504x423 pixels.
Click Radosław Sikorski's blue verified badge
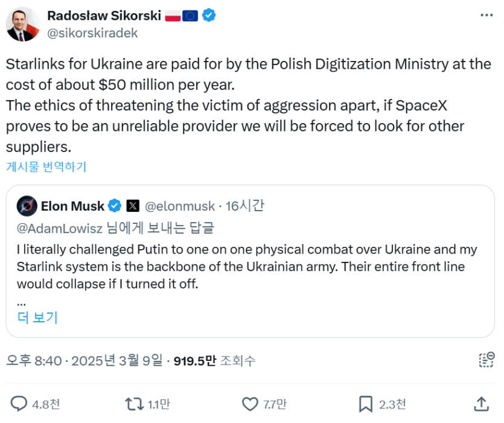tap(209, 15)
